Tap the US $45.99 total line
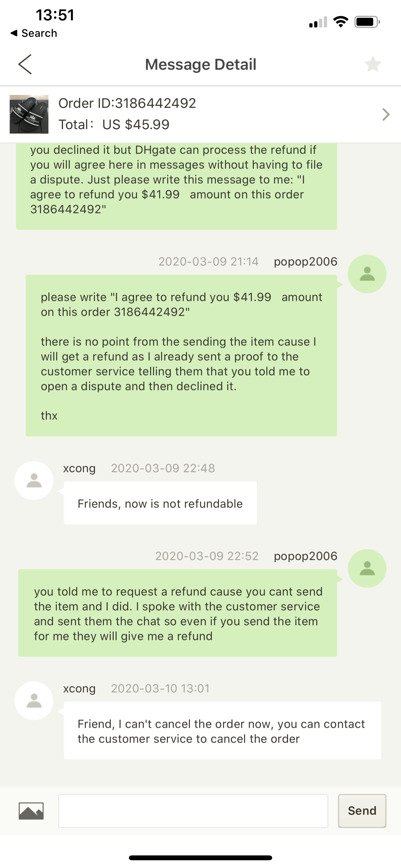Viewport: 401px width, 868px height. [x=114, y=124]
